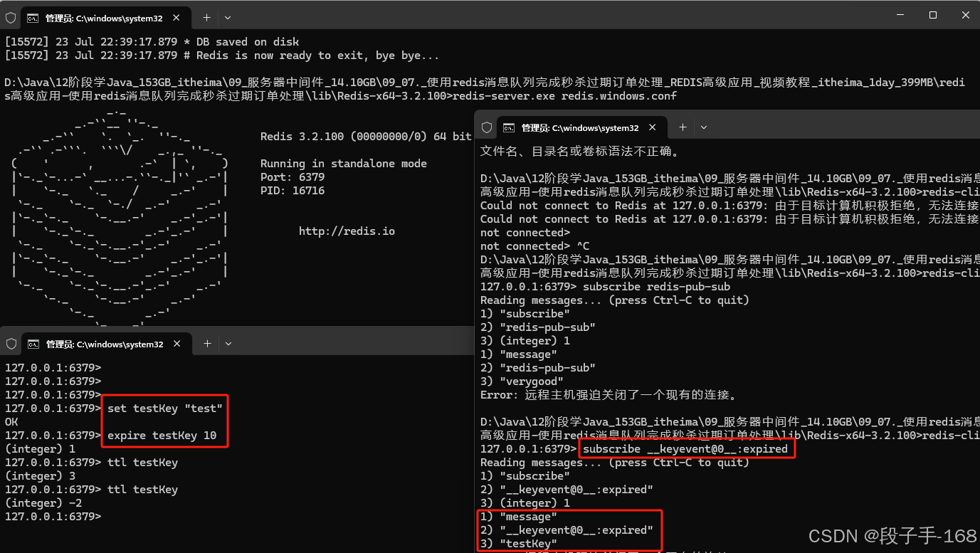This screenshot has width=980, height=553.
Task: Expand tab dropdown chevron in top terminal window
Action: point(228,17)
